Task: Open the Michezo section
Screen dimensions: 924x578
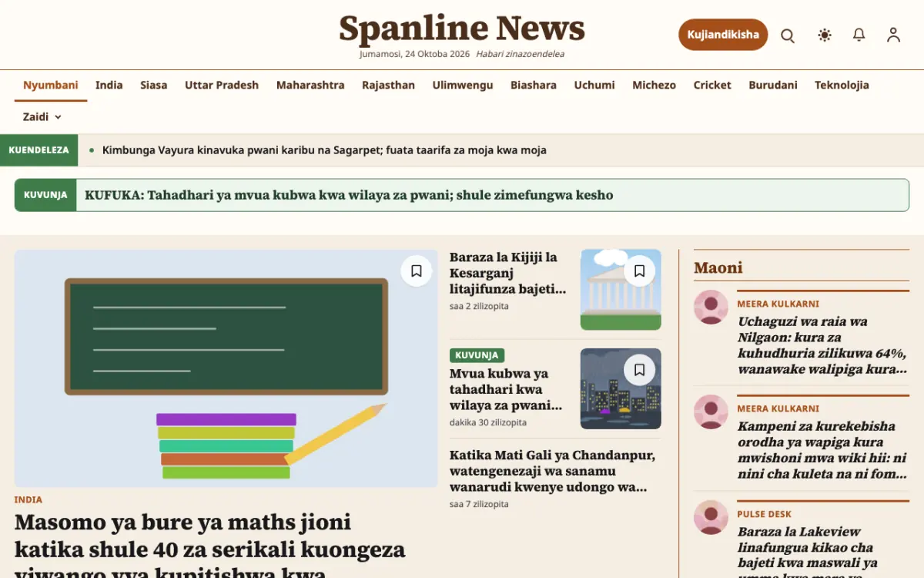Action: (x=654, y=86)
